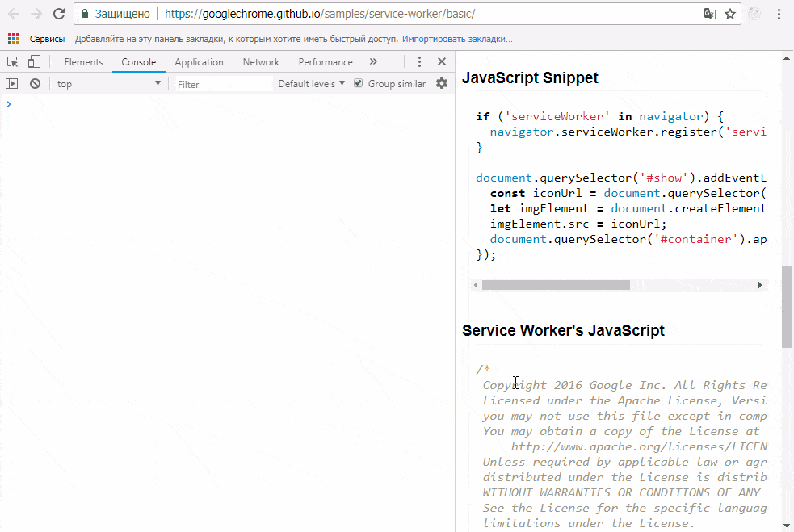Toggle the Group similar checkbox
This screenshot has height=532, width=794.
[358, 83]
